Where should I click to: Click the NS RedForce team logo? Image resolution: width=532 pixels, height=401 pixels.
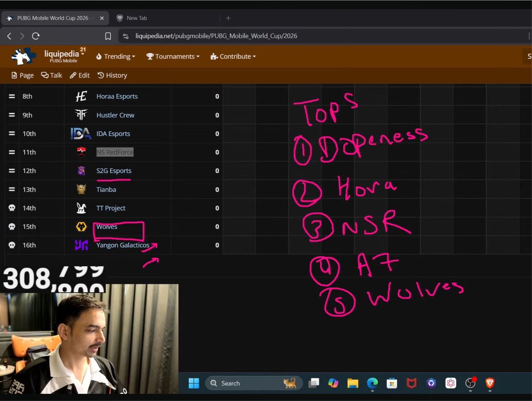pyautogui.click(x=81, y=152)
